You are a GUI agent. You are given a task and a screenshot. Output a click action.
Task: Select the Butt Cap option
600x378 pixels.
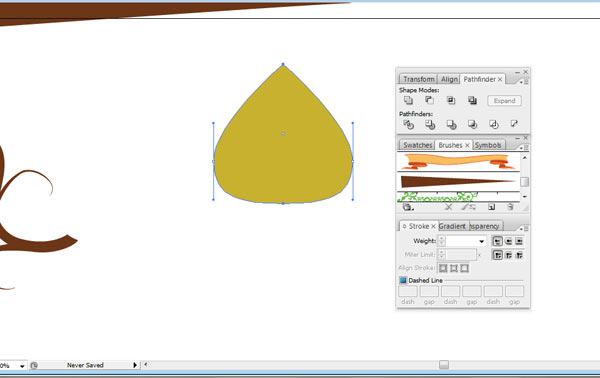(x=497, y=241)
